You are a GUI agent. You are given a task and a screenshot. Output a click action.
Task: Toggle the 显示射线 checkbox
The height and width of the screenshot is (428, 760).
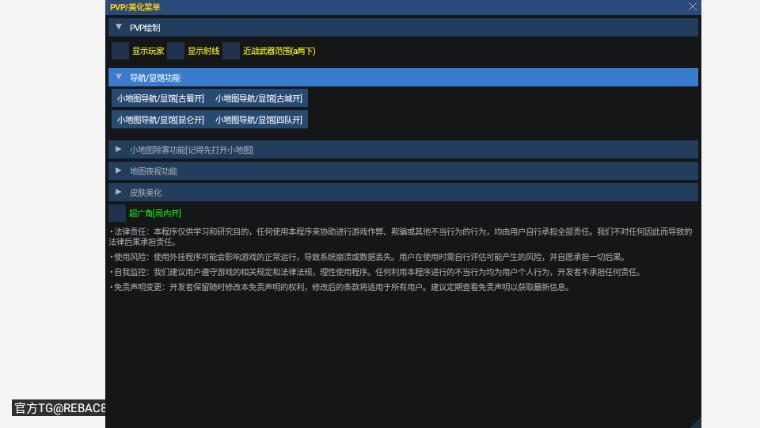(x=176, y=51)
